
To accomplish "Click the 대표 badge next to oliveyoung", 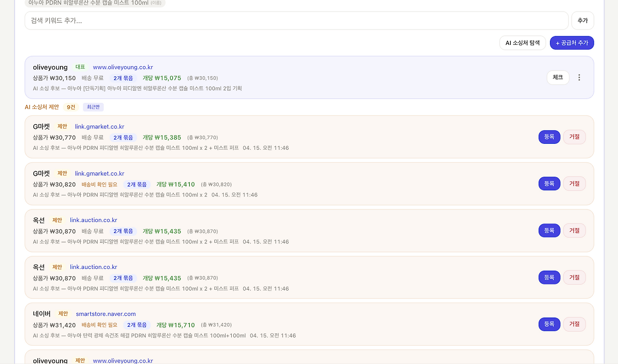I will (x=80, y=67).
